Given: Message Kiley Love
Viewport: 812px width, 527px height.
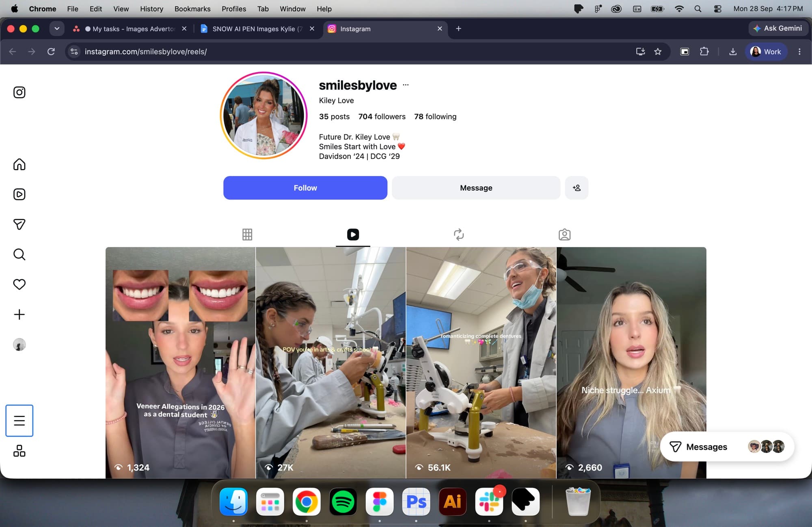Looking at the screenshot, I should tap(476, 188).
